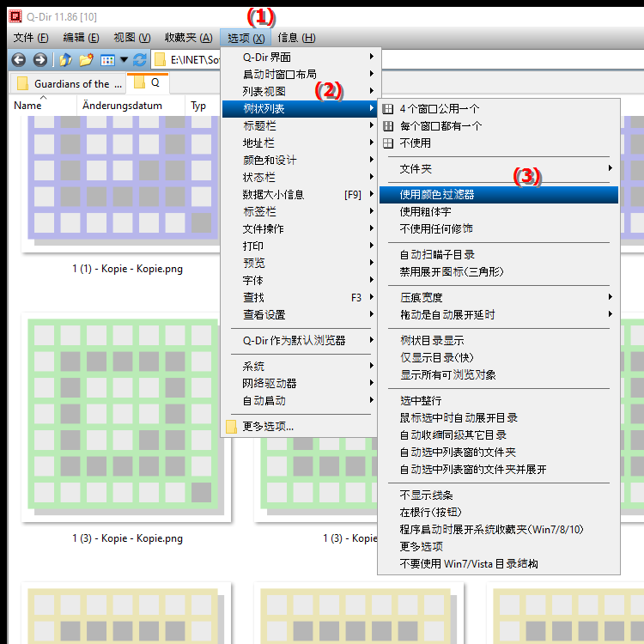
Task: Toggle 使用颜色过滤器 option
Action: [498, 195]
